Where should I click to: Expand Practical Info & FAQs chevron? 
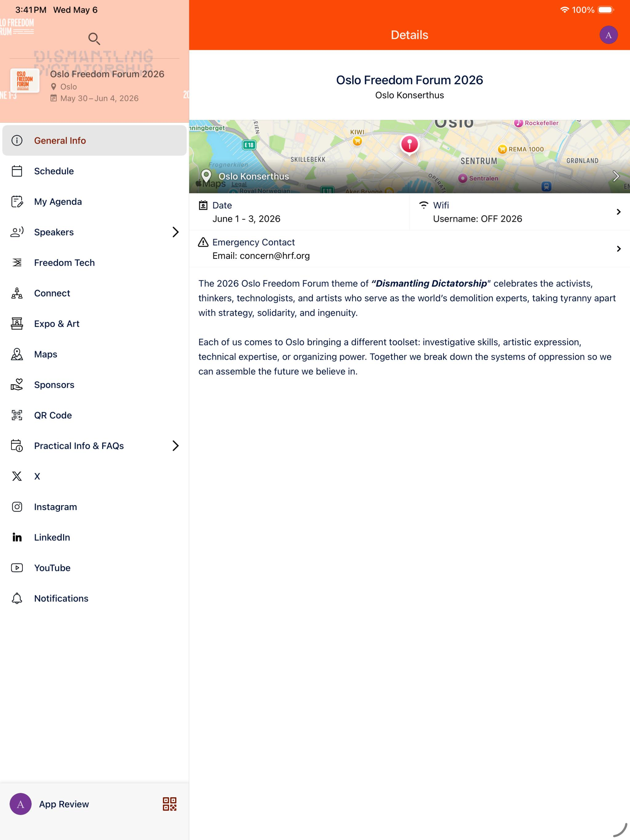point(175,446)
